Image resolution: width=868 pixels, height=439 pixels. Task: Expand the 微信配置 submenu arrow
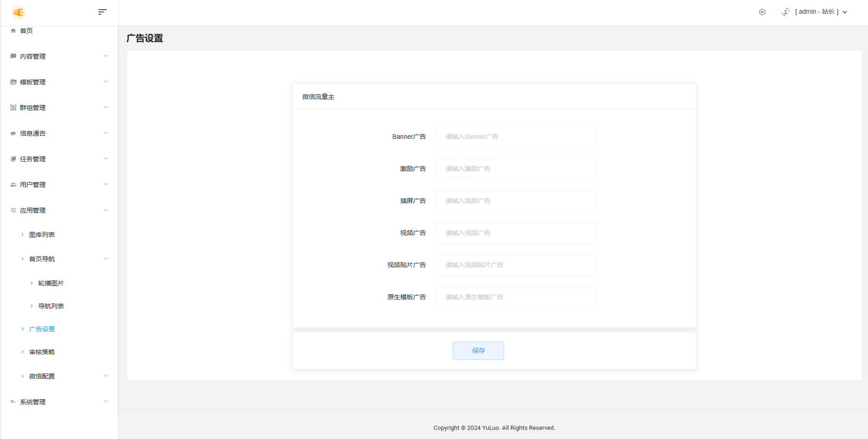[x=106, y=376]
